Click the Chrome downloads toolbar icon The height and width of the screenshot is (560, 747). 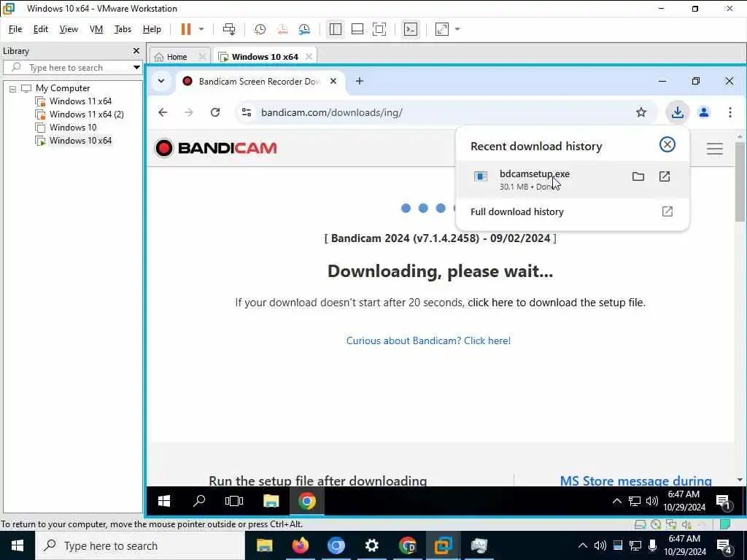[x=678, y=112]
